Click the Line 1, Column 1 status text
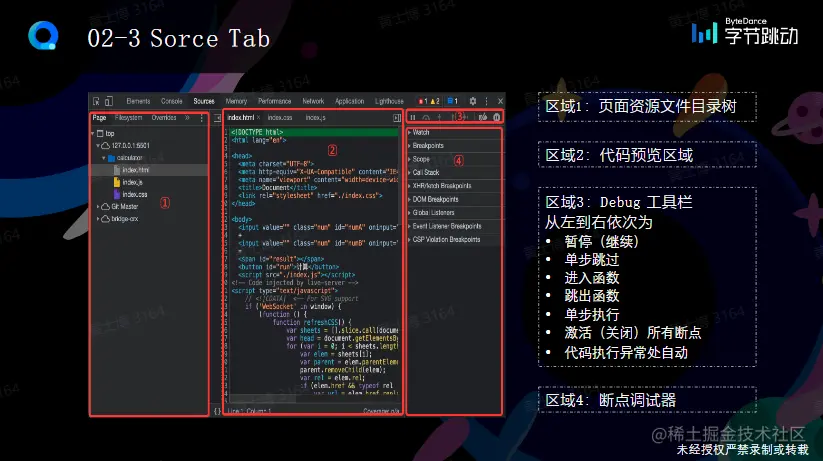 249,411
